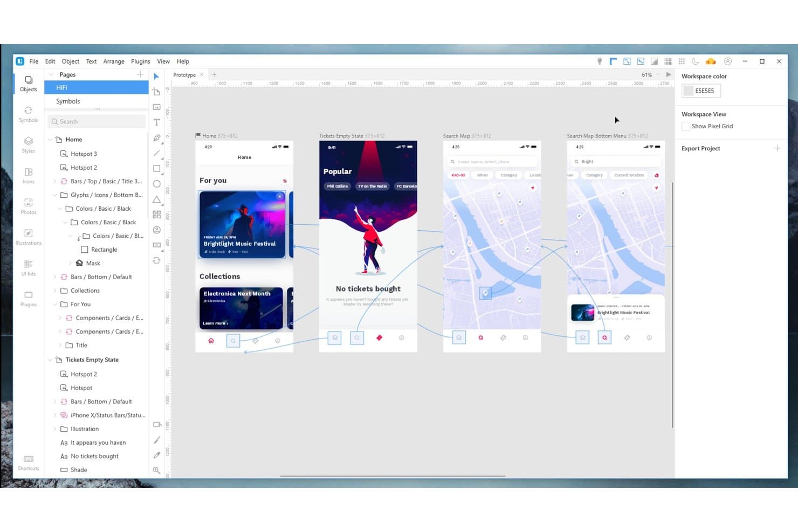Toggle the dotted pixel grid icon
The image size is (798, 532).
pos(682,61)
